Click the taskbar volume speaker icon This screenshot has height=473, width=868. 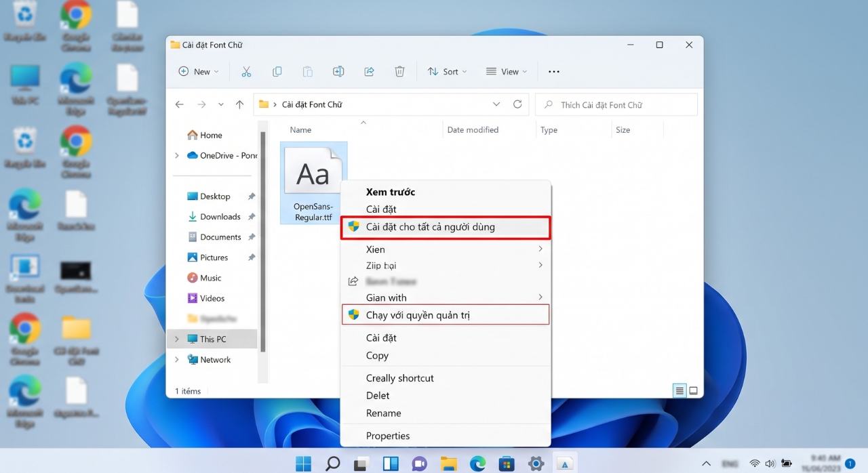tap(770, 464)
